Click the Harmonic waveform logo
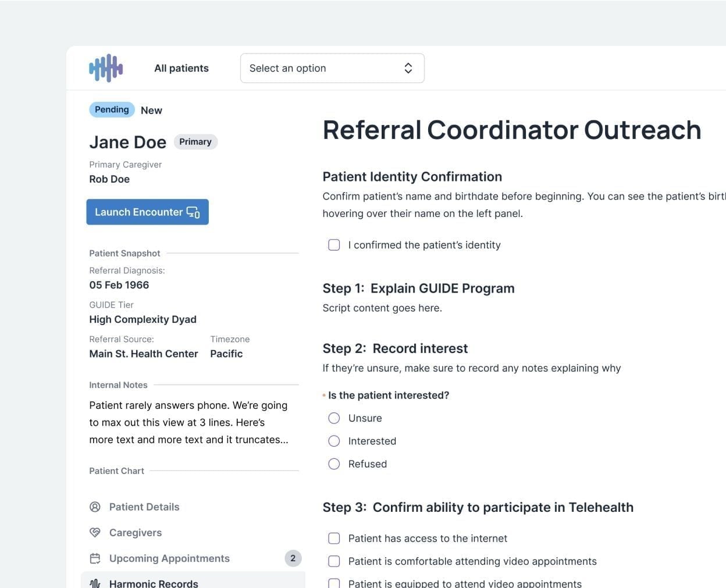The height and width of the screenshot is (588, 726). [106, 68]
